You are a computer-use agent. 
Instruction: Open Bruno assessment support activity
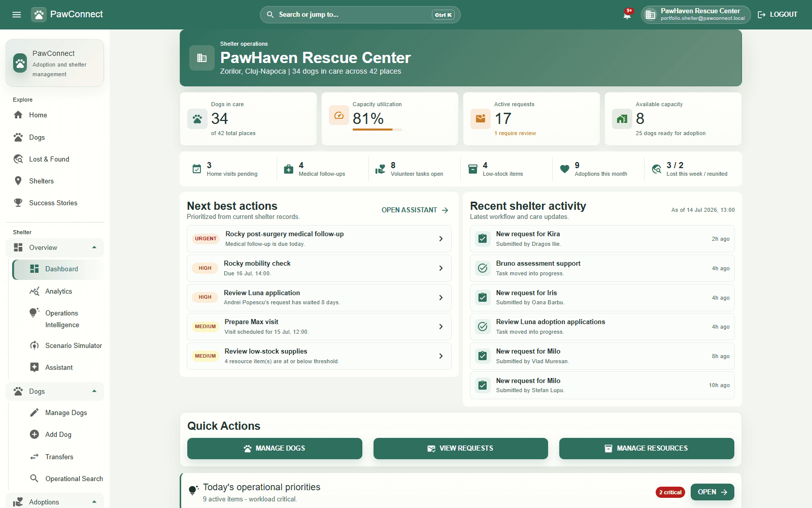coord(602,268)
